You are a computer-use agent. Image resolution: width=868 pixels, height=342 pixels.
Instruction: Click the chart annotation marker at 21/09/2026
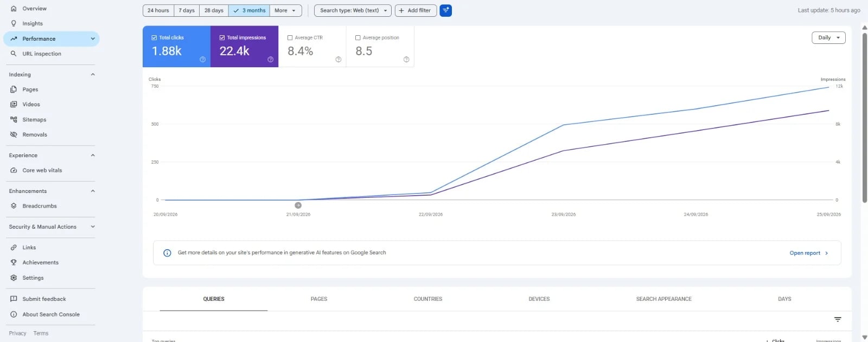[298, 205]
